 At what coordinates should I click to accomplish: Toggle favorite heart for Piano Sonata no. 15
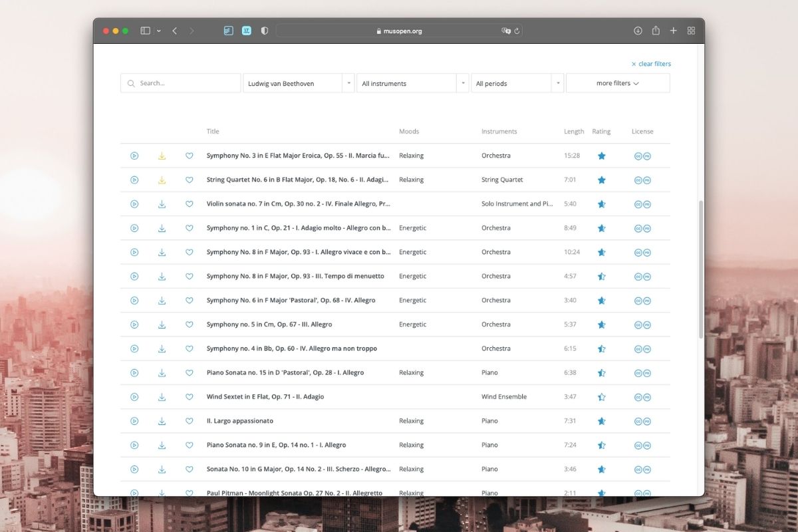coord(189,373)
